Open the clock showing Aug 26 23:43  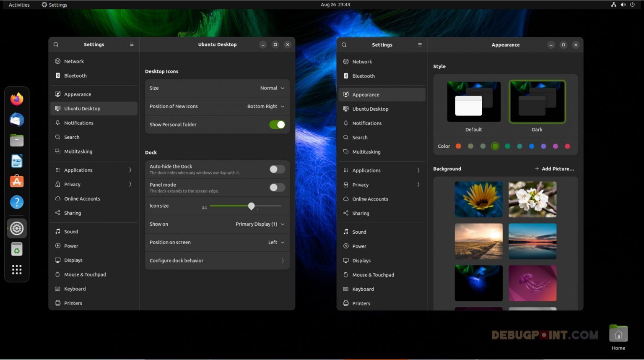[335, 5]
